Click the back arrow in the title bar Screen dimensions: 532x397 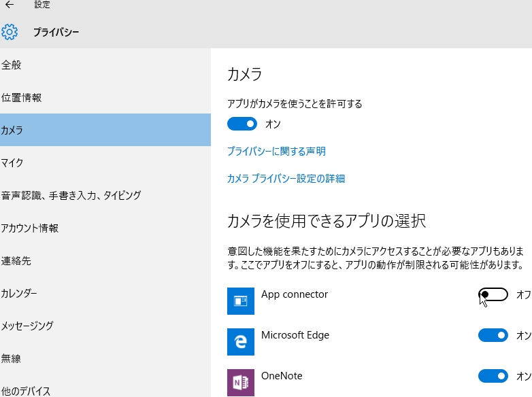click(10, 4)
